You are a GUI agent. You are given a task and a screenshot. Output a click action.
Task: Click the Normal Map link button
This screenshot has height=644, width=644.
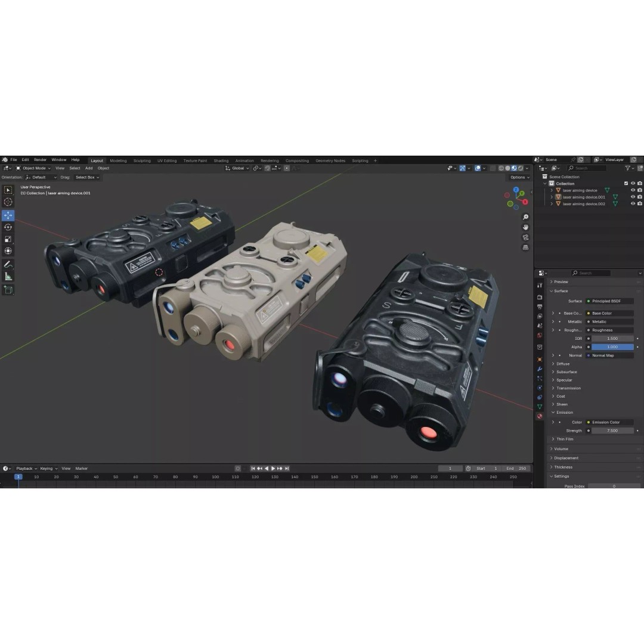609,355
